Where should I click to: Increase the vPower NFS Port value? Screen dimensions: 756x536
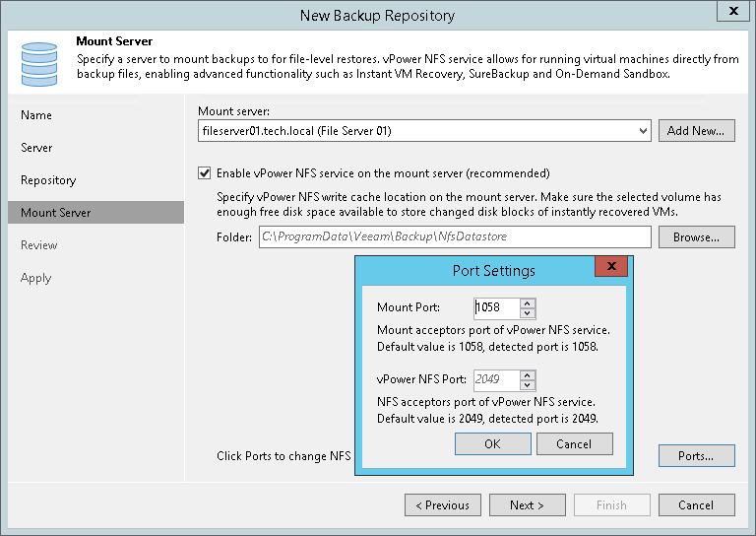(528, 374)
